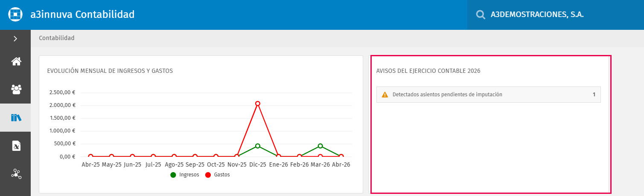
Task: Click the Nov-25 axis label
Action: (237, 164)
